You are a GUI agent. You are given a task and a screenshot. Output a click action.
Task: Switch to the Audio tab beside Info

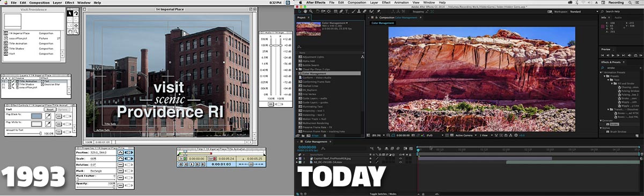[618, 18]
